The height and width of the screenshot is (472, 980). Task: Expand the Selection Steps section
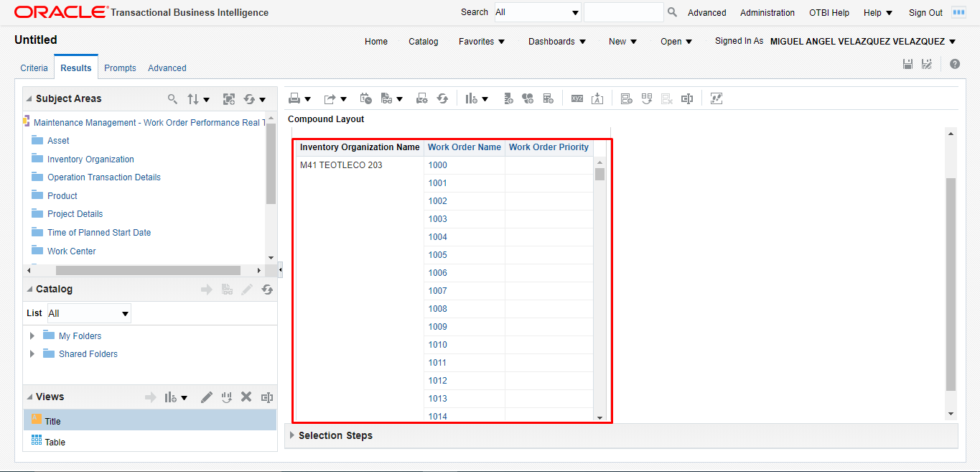(x=291, y=435)
